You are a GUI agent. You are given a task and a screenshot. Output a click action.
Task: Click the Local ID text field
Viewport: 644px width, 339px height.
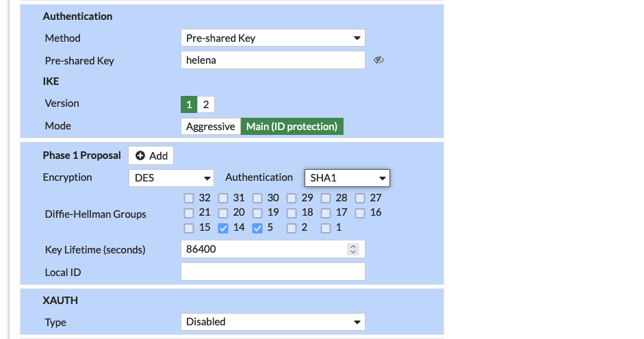(273, 272)
